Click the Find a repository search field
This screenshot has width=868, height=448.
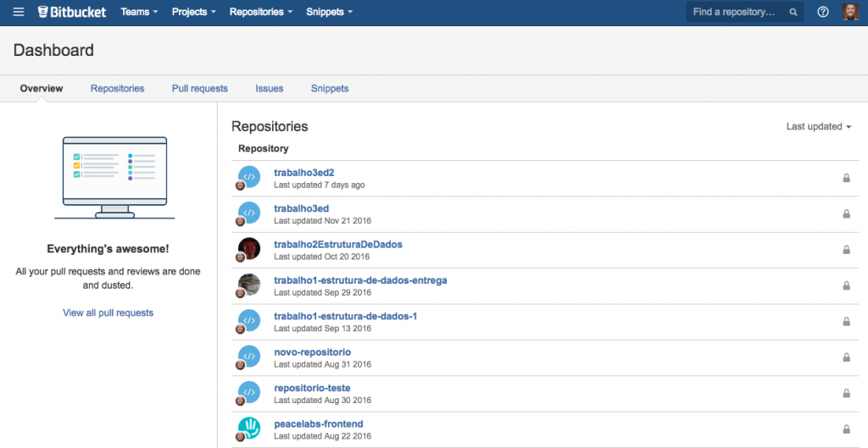[x=736, y=12]
